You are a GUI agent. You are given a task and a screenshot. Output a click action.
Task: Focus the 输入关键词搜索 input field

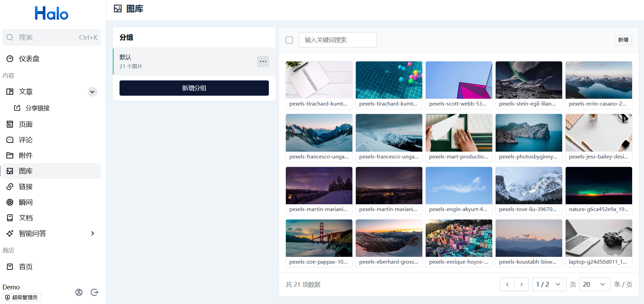click(x=338, y=40)
